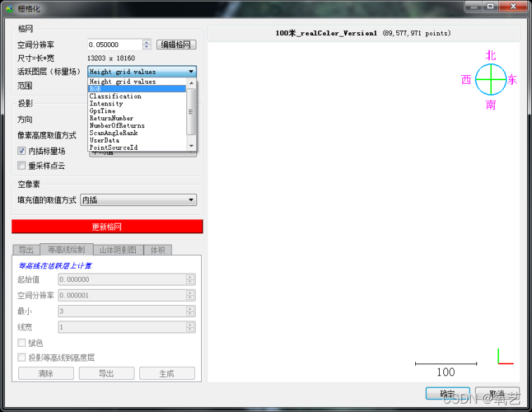Maximize the 栅格化 window
This screenshot has height=412, width=532.
490,6
